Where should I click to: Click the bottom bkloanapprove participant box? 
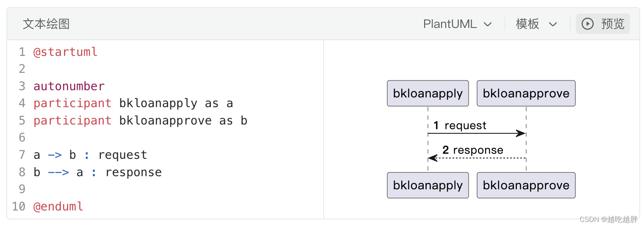pyautogui.click(x=526, y=185)
